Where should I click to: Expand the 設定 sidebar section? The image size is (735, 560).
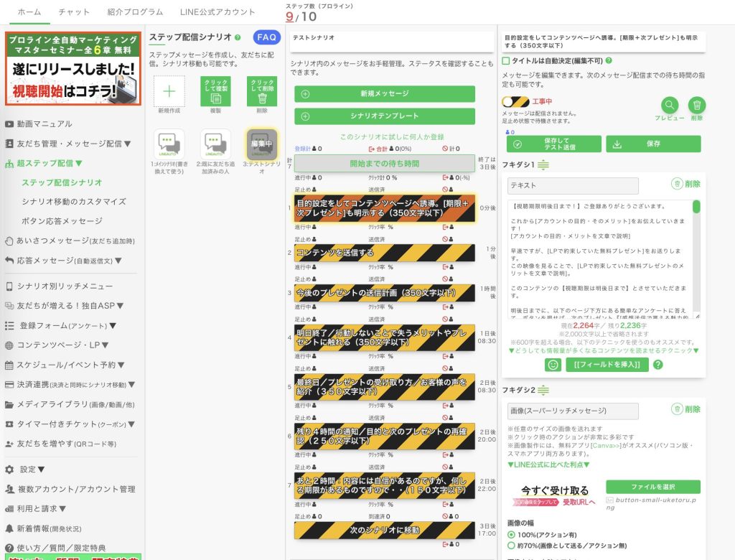[x=32, y=470]
